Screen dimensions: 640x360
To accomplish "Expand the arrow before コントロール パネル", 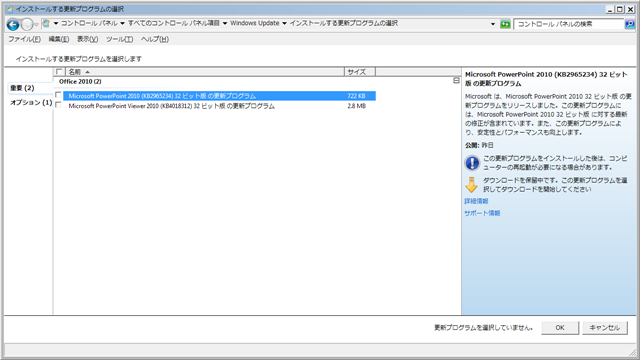I will [56, 24].
